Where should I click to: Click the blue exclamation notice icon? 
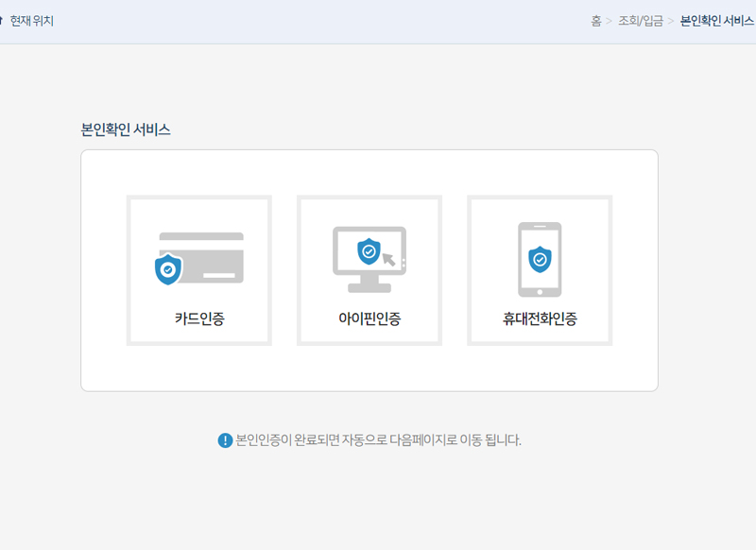[x=225, y=440]
